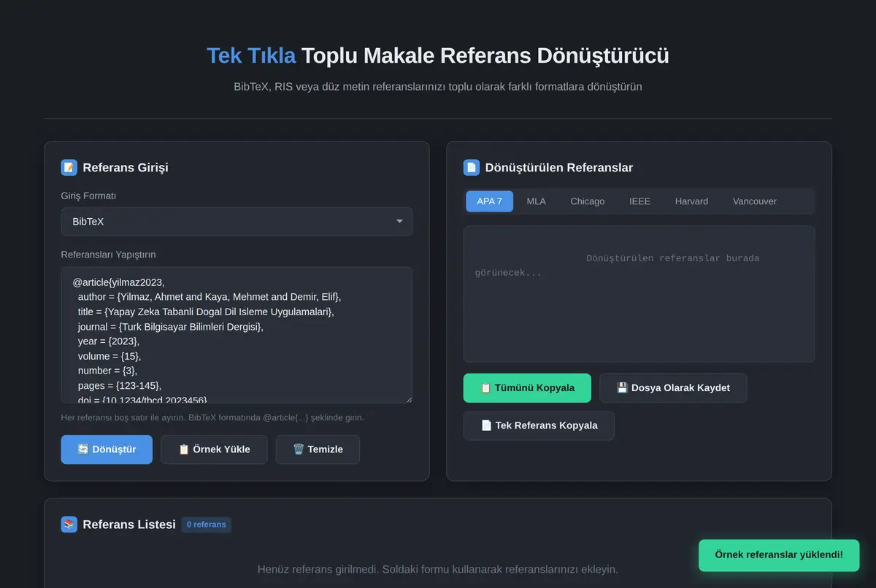
Task: Switch to the Chicago tab
Action: point(588,201)
